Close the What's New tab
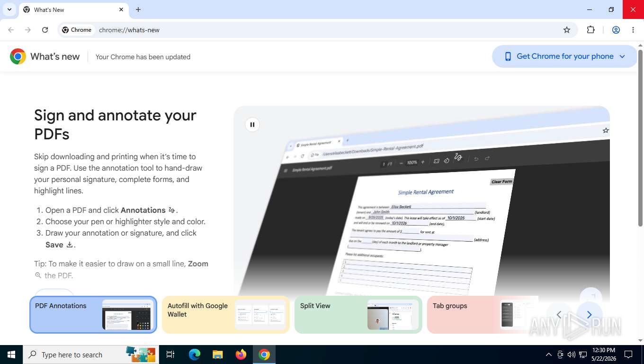The width and height of the screenshot is (644, 364). coord(121,9)
